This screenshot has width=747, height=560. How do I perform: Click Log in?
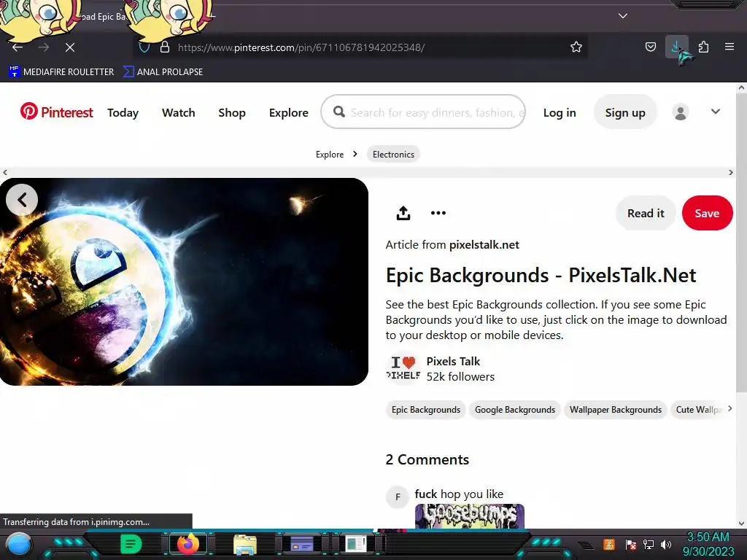point(560,112)
